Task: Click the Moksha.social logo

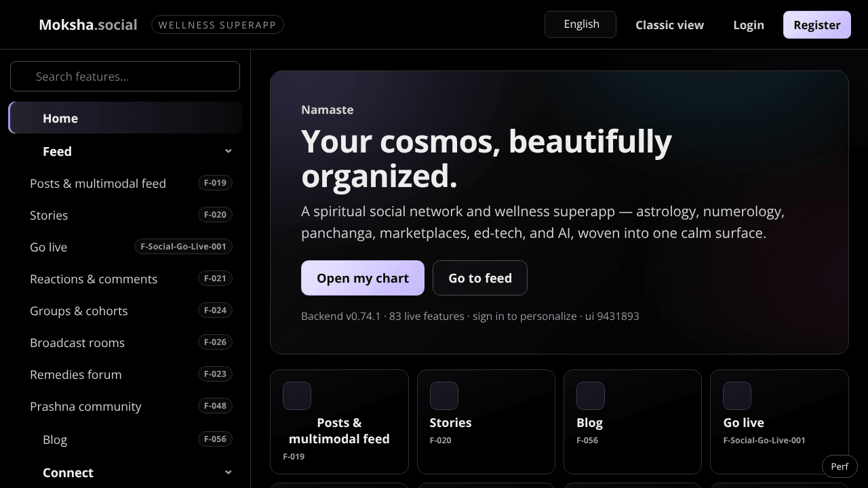Action: point(88,24)
